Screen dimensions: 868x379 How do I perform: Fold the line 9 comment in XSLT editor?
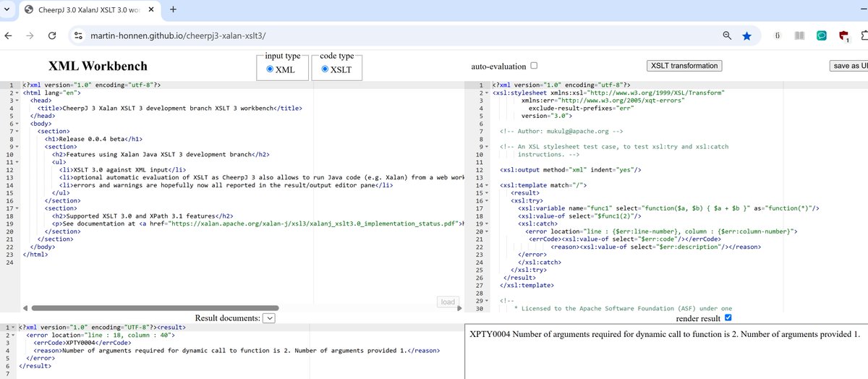pyautogui.click(x=487, y=147)
